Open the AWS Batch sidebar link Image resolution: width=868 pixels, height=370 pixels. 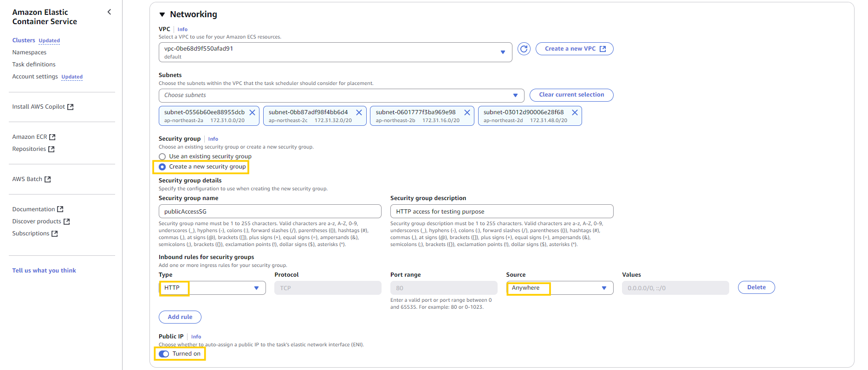click(x=27, y=179)
